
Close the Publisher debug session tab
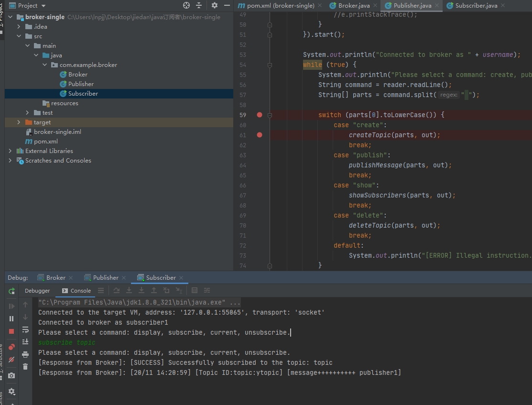point(124,278)
